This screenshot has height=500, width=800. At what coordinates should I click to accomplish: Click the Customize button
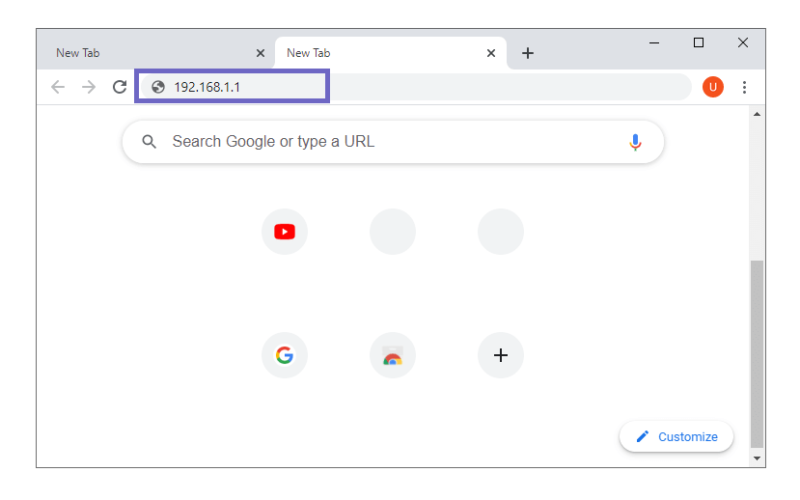(677, 437)
